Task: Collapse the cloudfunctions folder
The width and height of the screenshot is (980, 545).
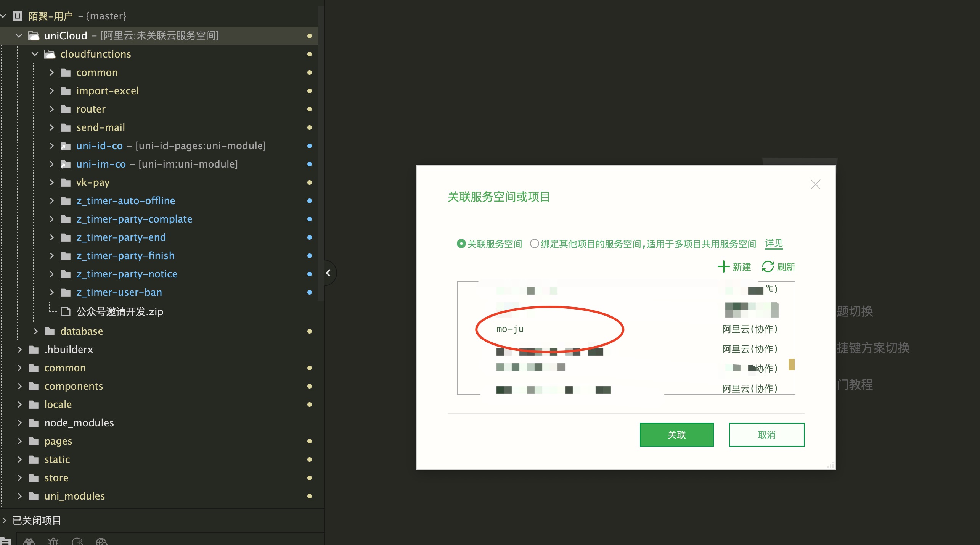Action: click(35, 54)
